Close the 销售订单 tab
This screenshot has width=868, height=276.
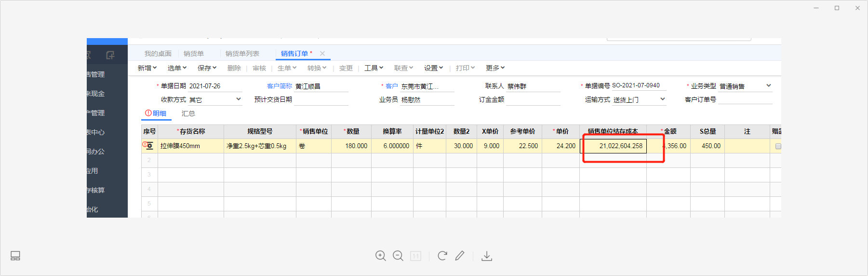(322, 54)
